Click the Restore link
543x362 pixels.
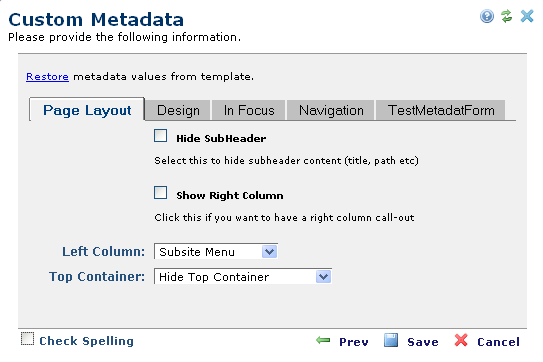[x=47, y=77]
